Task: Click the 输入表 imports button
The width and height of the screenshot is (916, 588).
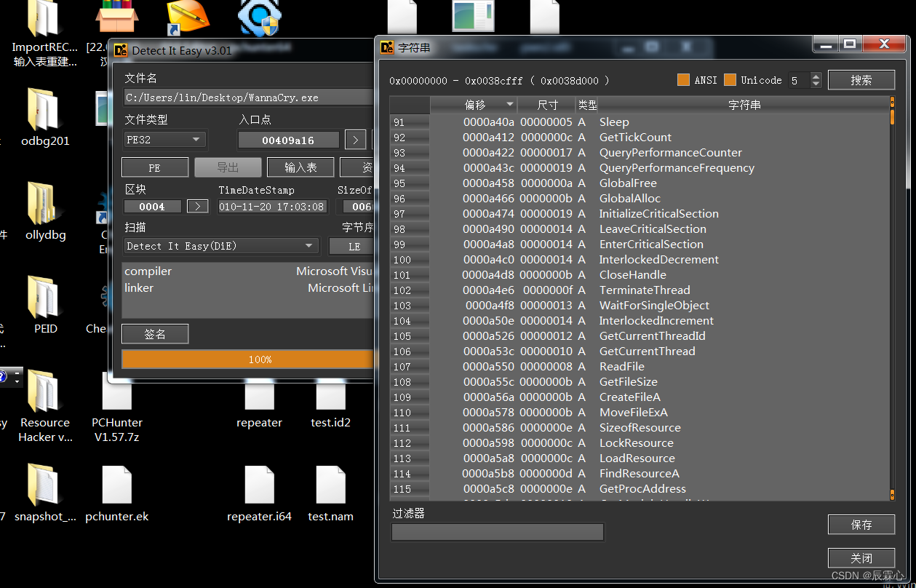Action: [300, 167]
